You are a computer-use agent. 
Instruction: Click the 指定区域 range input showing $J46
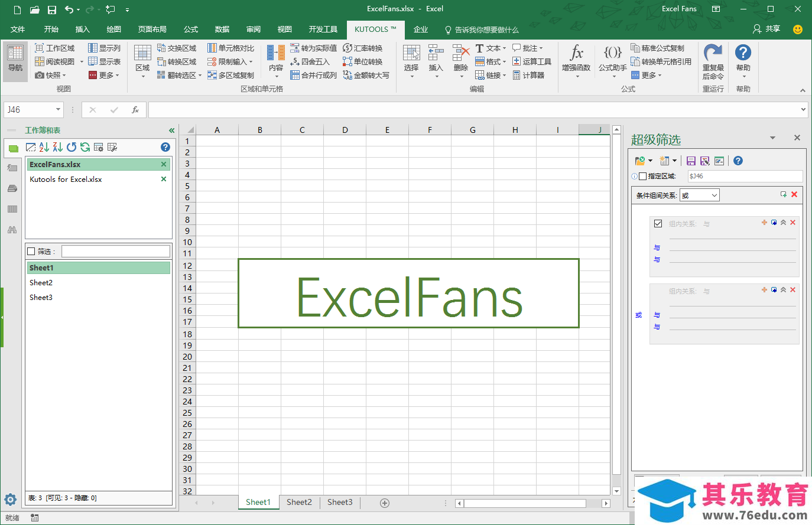745,176
